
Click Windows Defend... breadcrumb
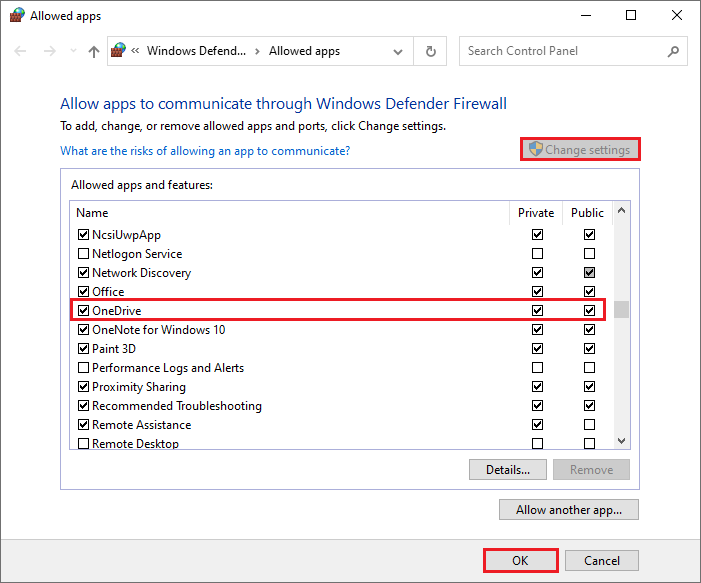pos(196,51)
